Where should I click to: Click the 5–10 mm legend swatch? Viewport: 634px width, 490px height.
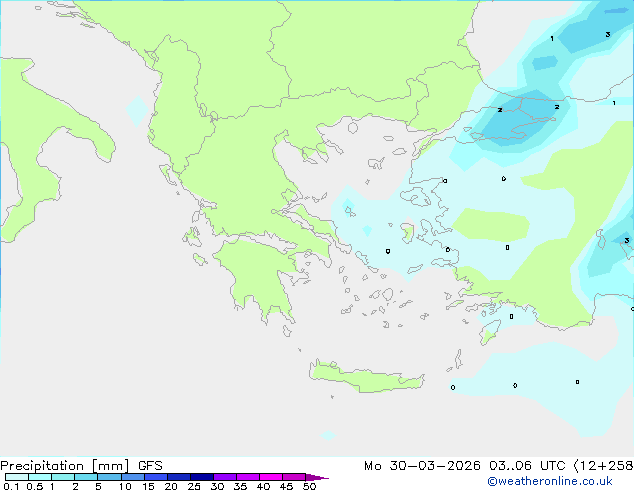click(x=109, y=477)
